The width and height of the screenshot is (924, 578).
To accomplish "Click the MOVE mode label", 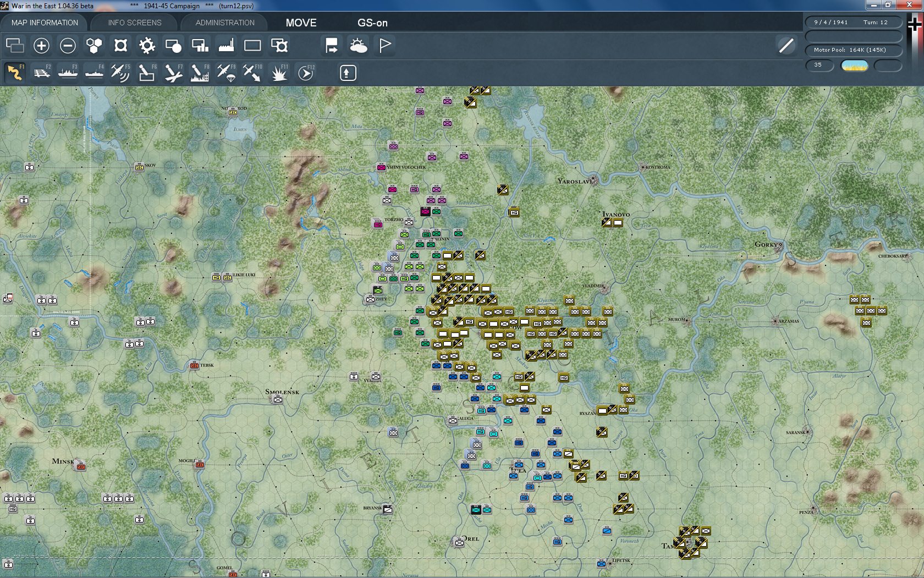I will 301,23.
